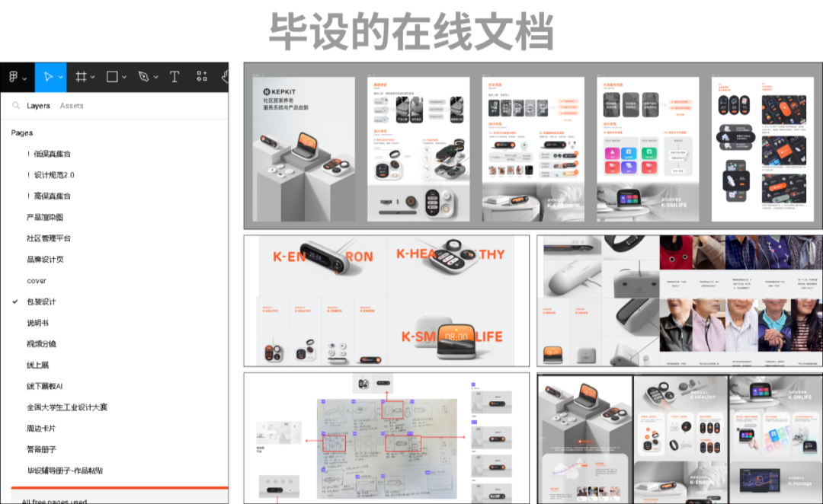The height and width of the screenshot is (504, 823).
Task: Select the Move tool arrow
Action: tap(48, 77)
